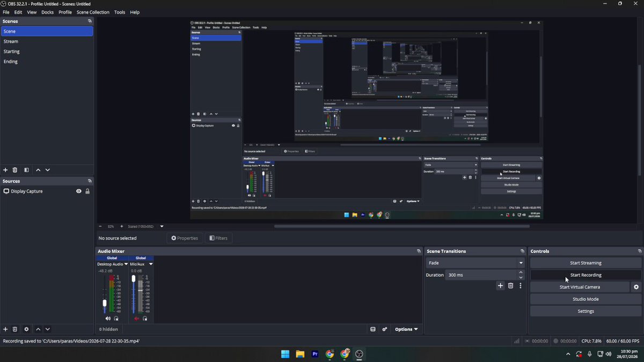Open the Tools menu
The image size is (644, 362).
coord(120,12)
